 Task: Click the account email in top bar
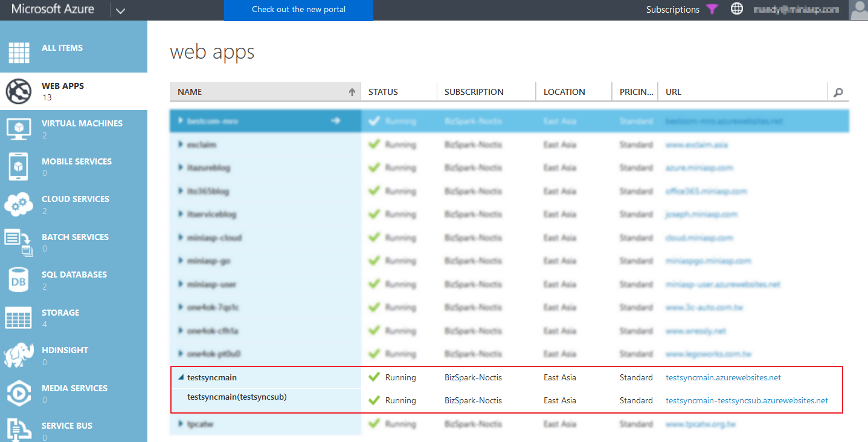tap(796, 10)
